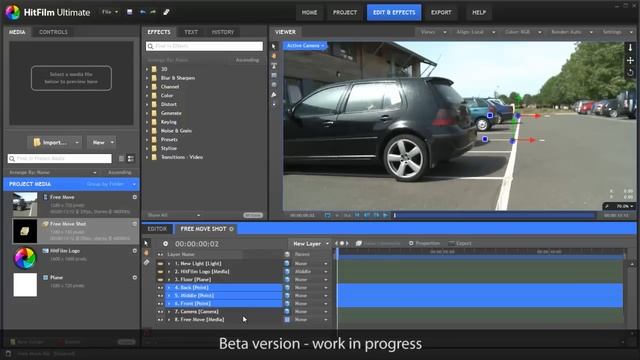Click the viewer playback scrub bar
The image size is (640, 360).
(494, 215)
